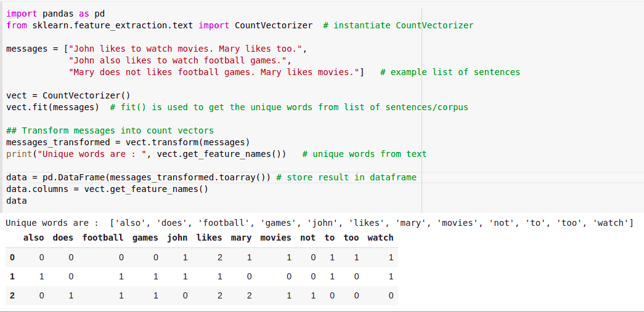Click the '## Transform messages' comment line
The image size is (644, 312).
[110, 131]
